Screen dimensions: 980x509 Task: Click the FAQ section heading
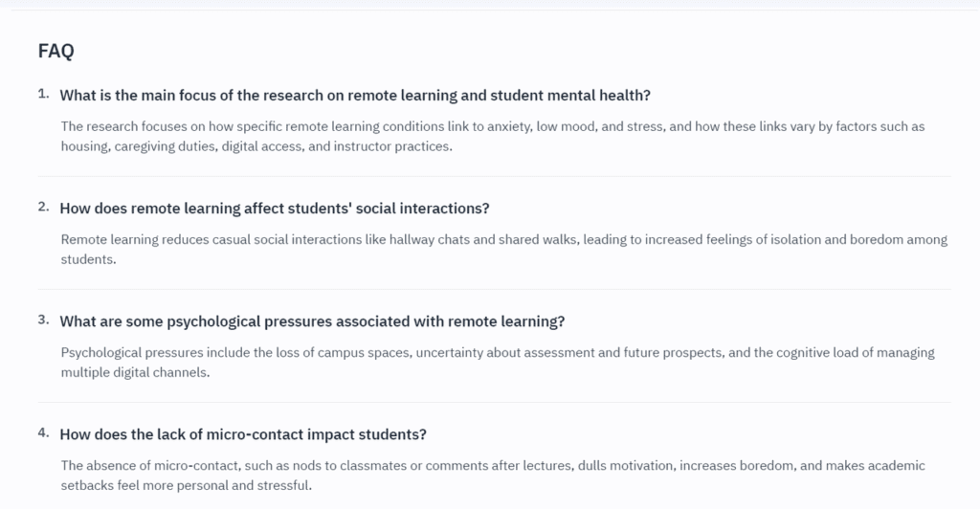coord(56,52)
